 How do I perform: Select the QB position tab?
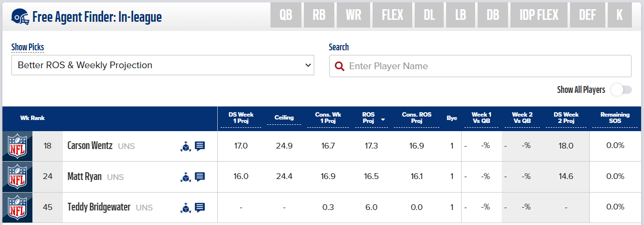pyautogui.click(x=286, y=15)
